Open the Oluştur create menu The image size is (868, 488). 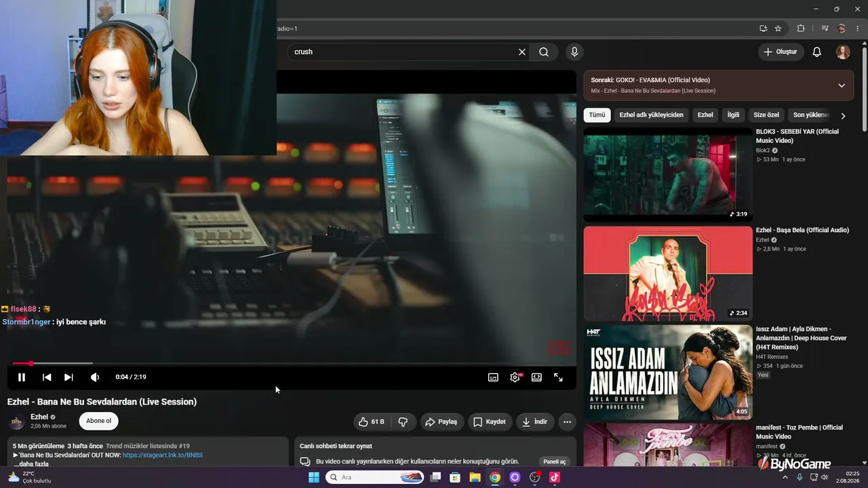(781, 52)
